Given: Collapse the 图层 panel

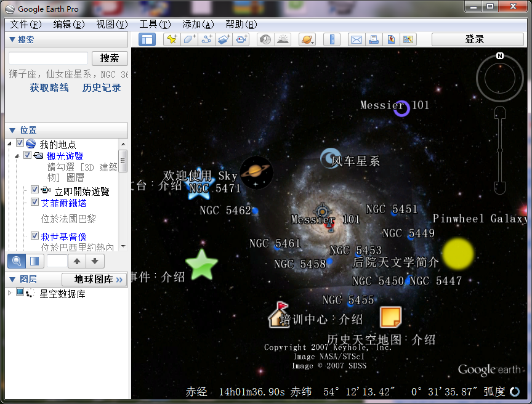Looking at the screenshot, I should pyautogui.click(x=12, y=280).
